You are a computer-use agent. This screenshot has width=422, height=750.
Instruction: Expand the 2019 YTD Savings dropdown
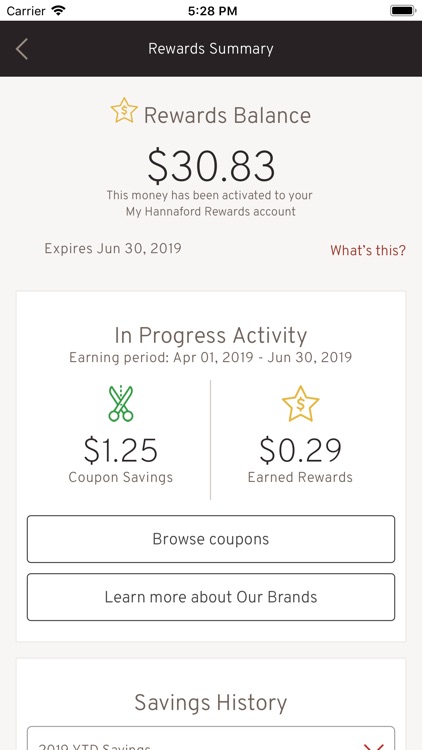(x=211, y=738)
